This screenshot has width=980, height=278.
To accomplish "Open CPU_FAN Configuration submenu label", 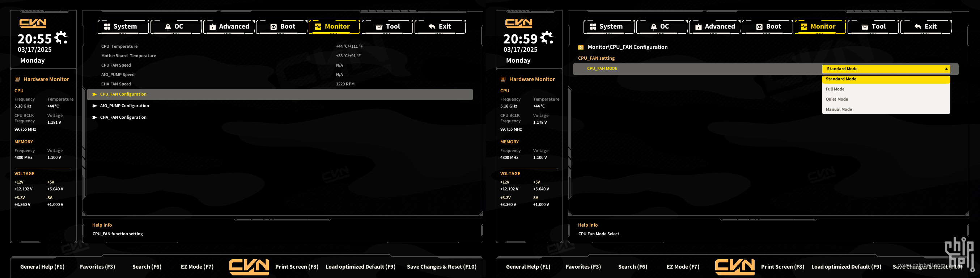I will [x=123, y=94].
